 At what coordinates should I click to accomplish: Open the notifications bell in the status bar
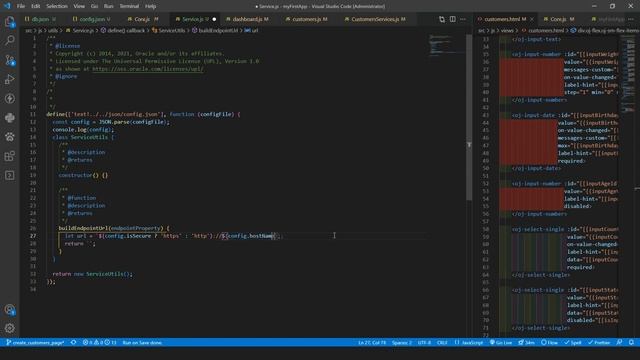pos(631,342)
